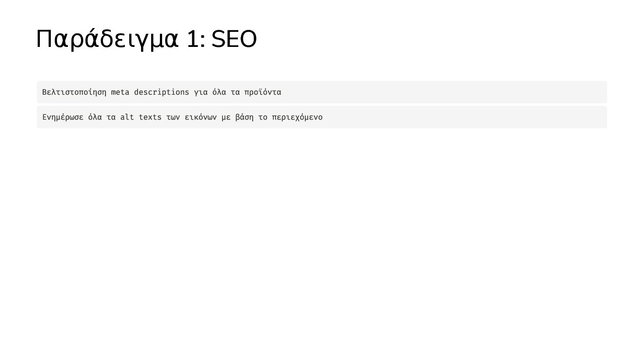The image size is (644, 363).
Task: Select the first code block about meta descriptions
Action: [x=322, y=92]
